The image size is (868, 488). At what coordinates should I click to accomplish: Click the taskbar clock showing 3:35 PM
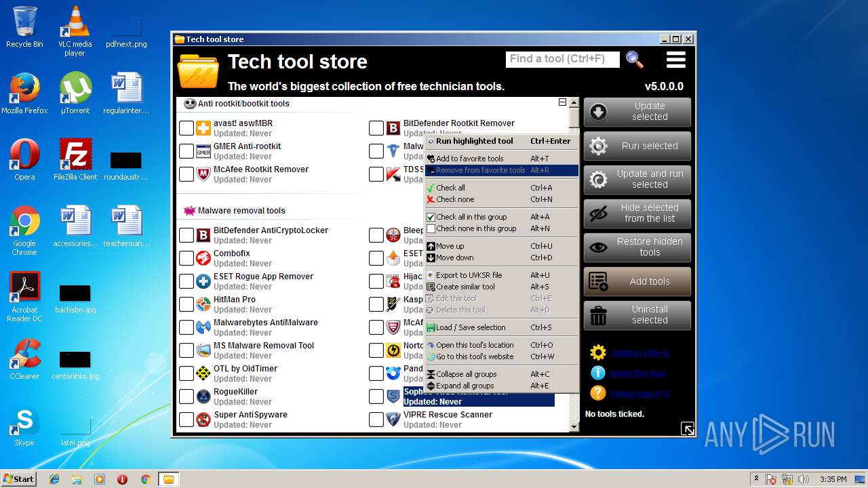coord(833,479)
